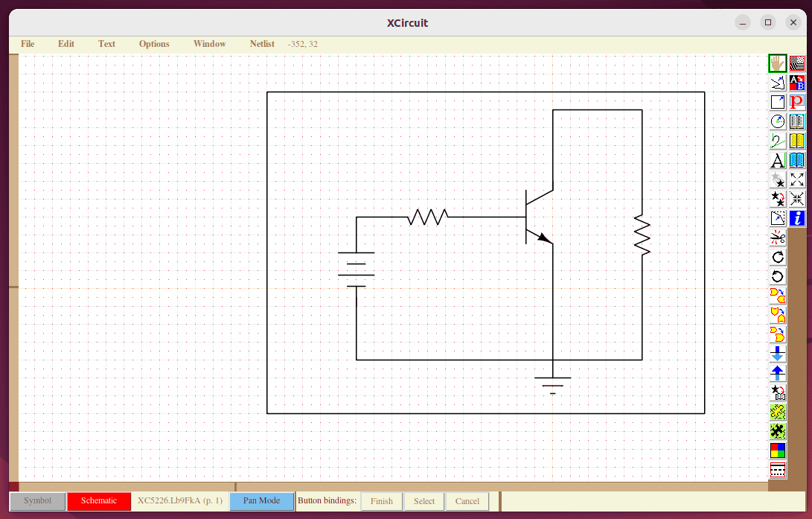Activate the delete tool (scissors icon)

point(777,238)
